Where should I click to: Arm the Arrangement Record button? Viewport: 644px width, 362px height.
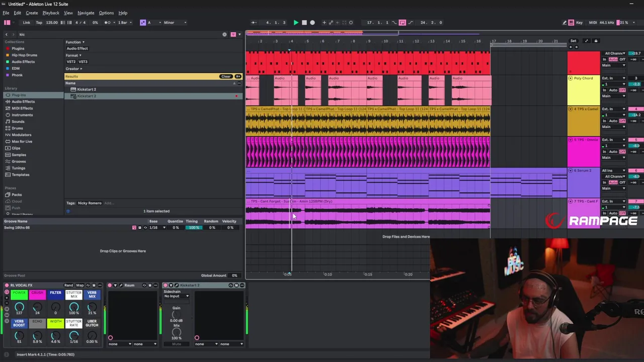(312, 23)
